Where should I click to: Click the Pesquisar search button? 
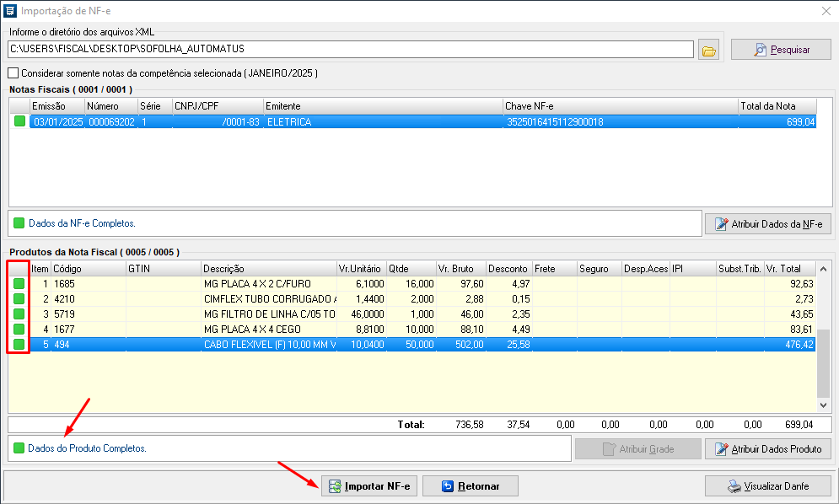[781, 50]
